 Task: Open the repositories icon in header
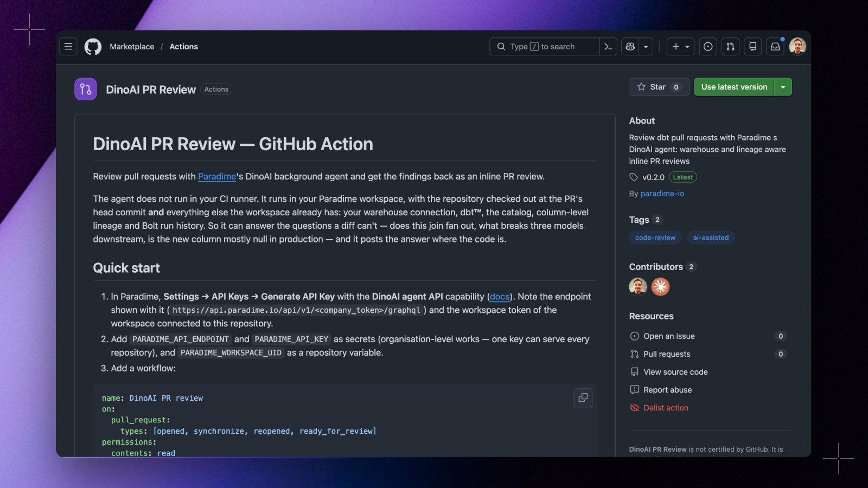point(752,47)
